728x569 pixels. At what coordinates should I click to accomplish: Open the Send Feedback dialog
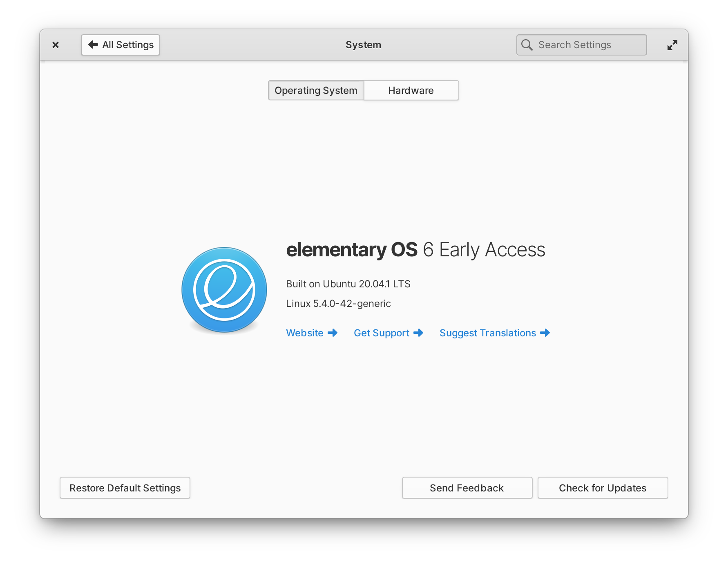pos(467,488)
